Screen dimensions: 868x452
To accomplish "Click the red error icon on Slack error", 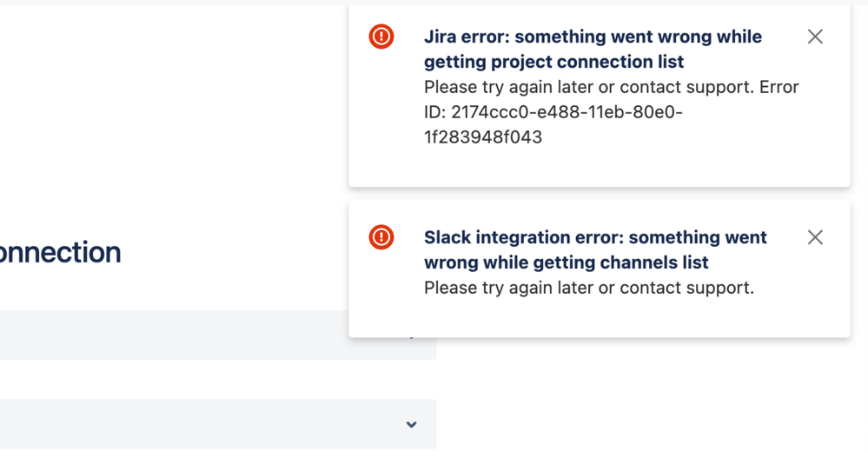I will pyautogui.click(x=381, y=237).
